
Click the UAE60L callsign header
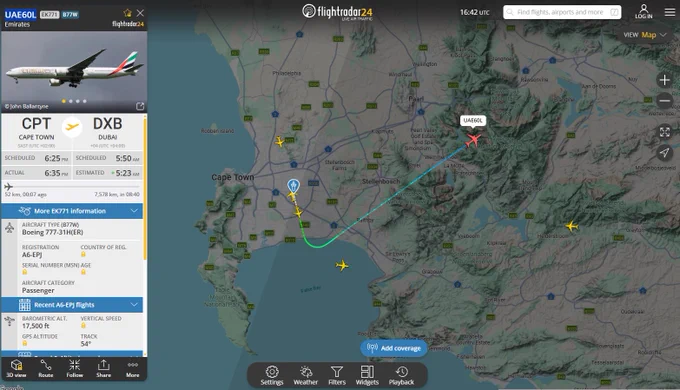tap(20, 14)
